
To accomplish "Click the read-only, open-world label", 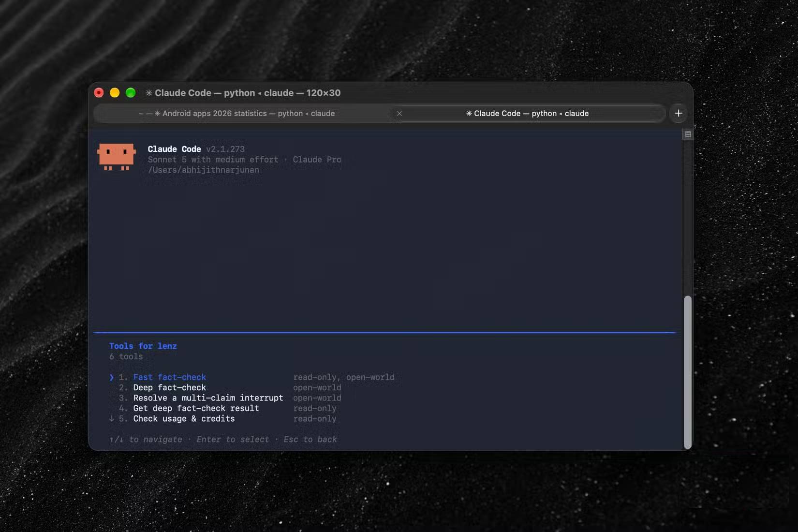I will tap(344, 377).
